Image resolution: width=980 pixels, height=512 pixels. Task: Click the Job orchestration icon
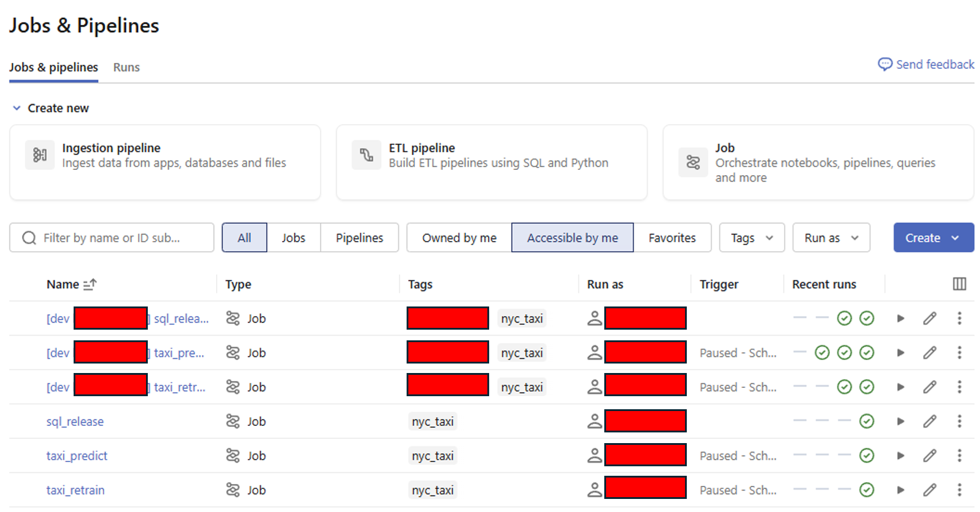(x=693, y=162)
